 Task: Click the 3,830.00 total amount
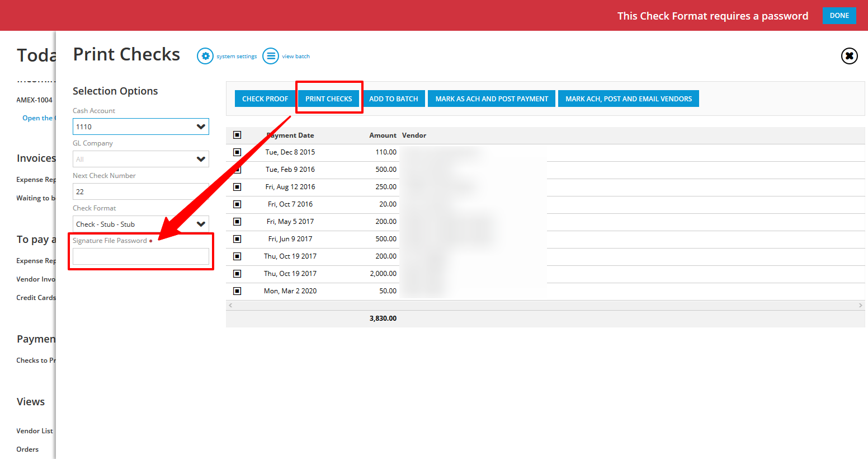tap(383, 319)
